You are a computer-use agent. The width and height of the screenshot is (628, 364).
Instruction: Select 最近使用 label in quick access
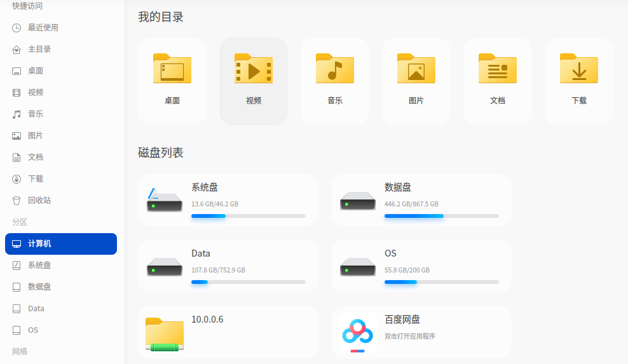tap(43, 27)
